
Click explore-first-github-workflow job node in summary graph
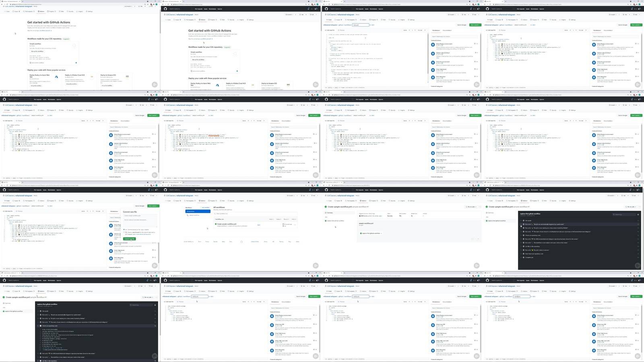(x=371, y=233)
